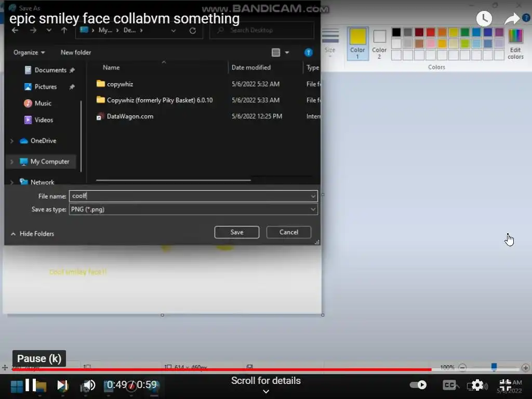Skip to the next video
Screen dimensions: 532x399
click(62, 385)
